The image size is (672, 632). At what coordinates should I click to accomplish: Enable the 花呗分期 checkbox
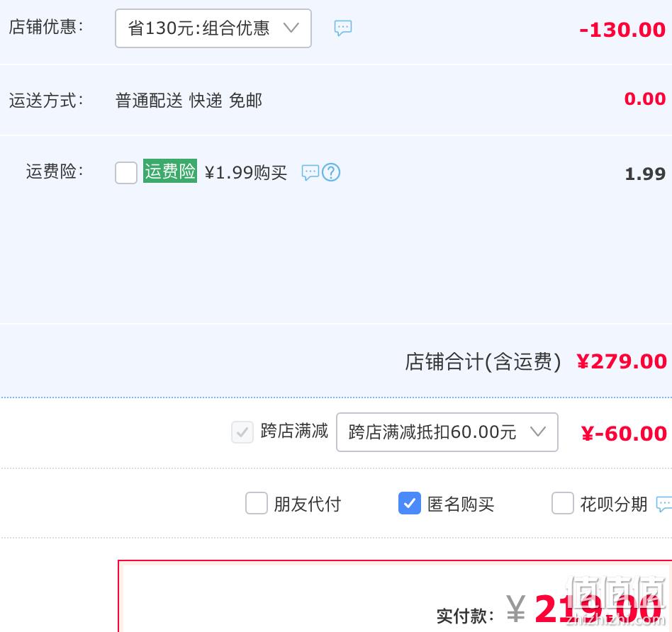562,503
